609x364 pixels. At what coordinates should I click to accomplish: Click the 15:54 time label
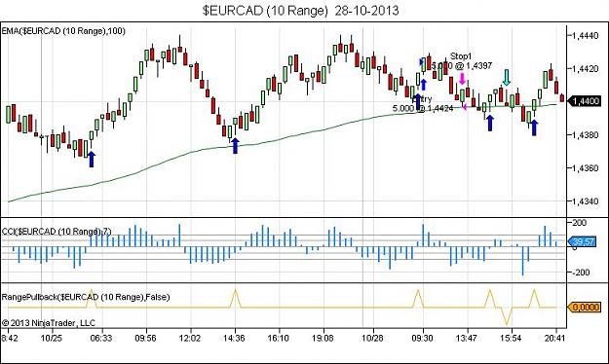pos(511,338)
